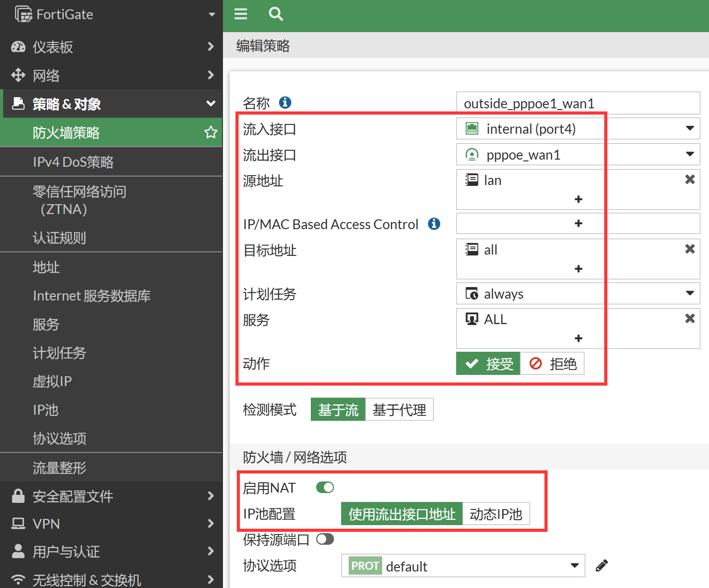Screen dimensions: 709x588
Task: Click the hamburger menu icon in header
Action: tap(241, 14)
